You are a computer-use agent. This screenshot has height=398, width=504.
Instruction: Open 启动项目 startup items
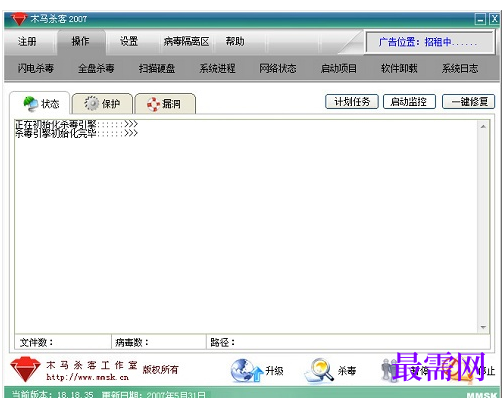(x=339, y=69)
